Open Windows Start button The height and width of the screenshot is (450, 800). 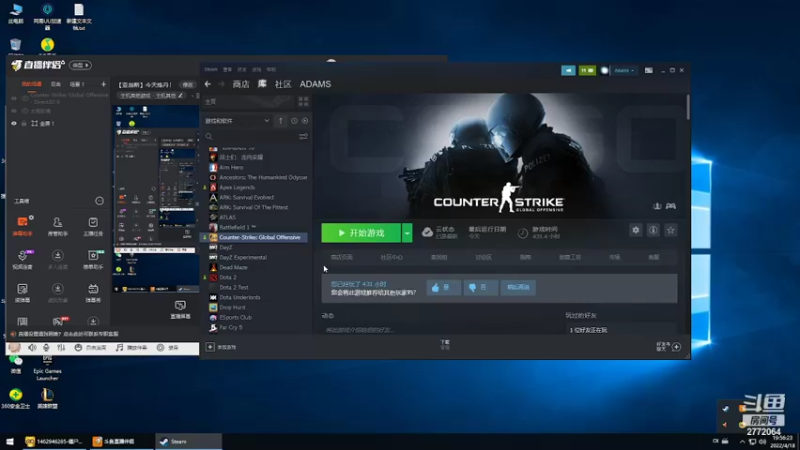tap(10, 441)
